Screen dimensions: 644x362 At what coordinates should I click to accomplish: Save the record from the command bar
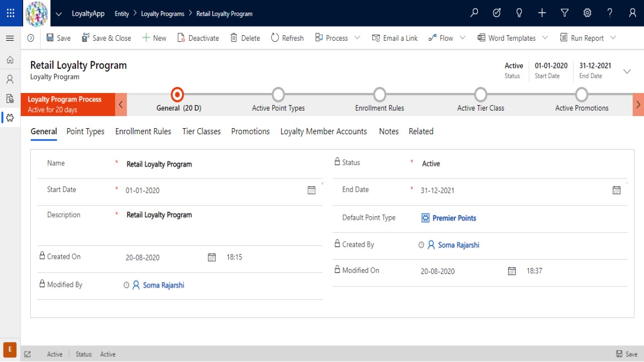click(x=58, y=38)
